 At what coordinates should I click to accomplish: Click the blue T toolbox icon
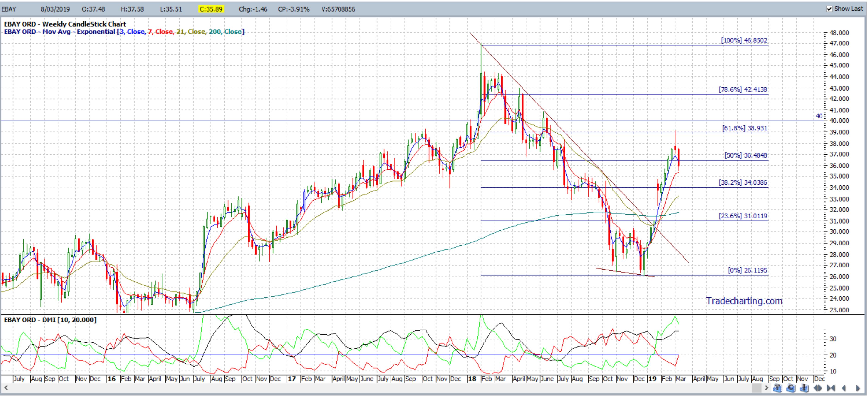pos(778,388)
